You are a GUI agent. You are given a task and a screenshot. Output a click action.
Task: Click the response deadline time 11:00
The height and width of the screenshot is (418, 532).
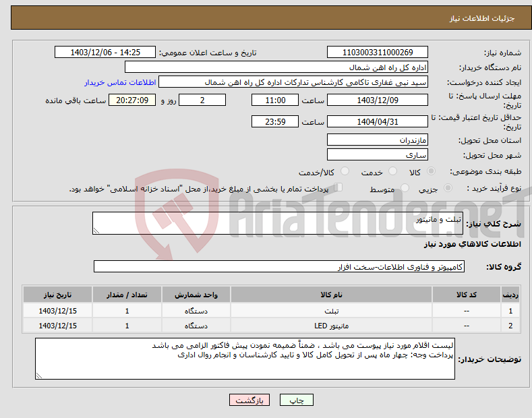[275, 100]
